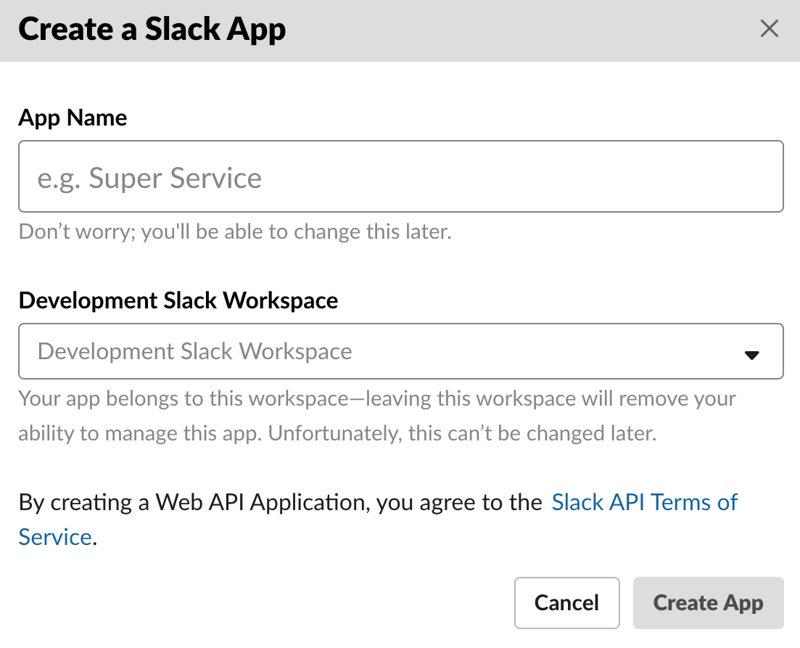Screen dimensions: 800x648
Task: Click the "e.g. Super Service" placeholder text
Action: (x=150, y=178)
